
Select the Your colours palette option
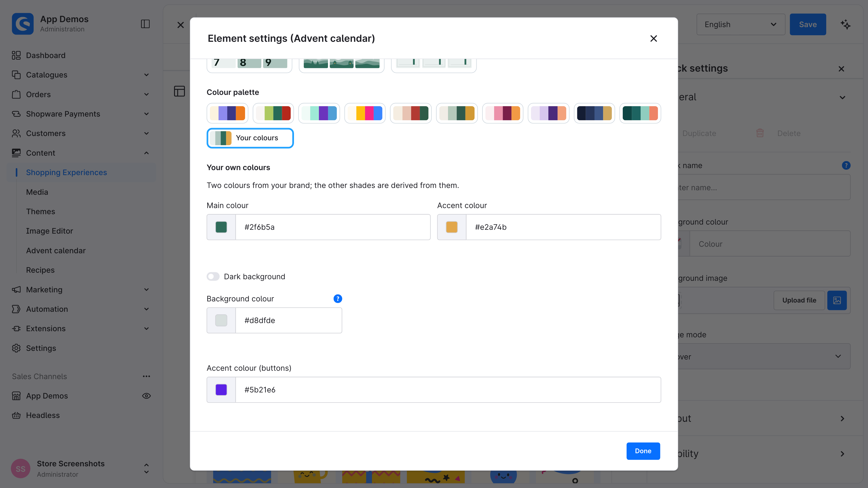click(250, 138)
